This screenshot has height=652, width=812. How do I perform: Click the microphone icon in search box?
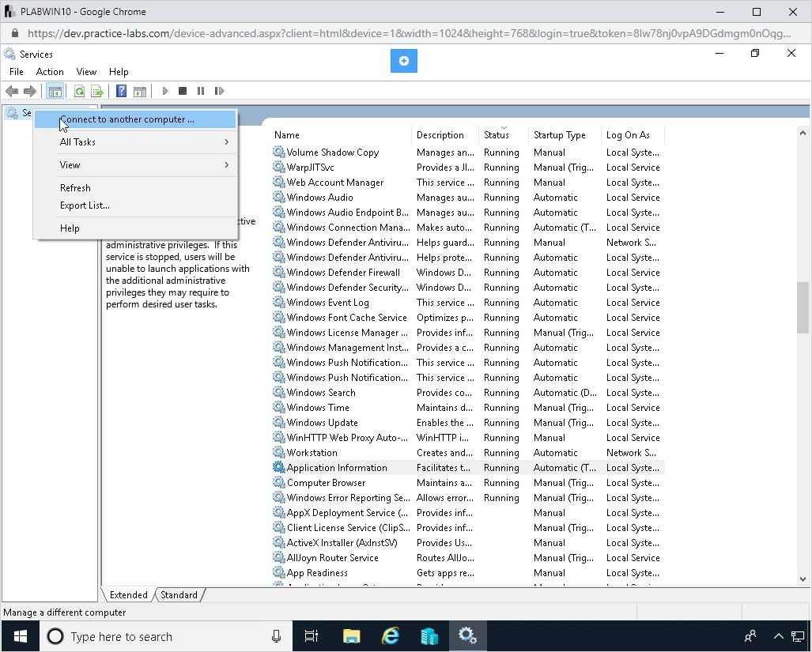tap(277, 636)
